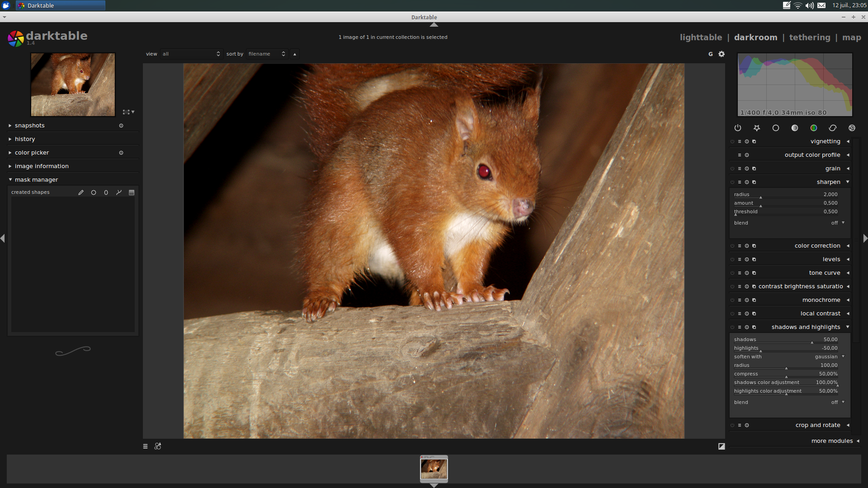The image size is (868, 488).
Task: Collapse right panel with edge arrow
Action: click(865, 238)
